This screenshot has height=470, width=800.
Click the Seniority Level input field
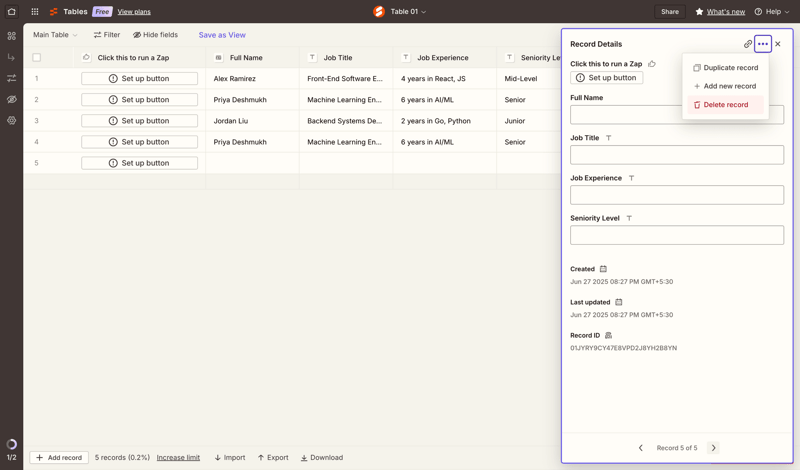(677, 235)
